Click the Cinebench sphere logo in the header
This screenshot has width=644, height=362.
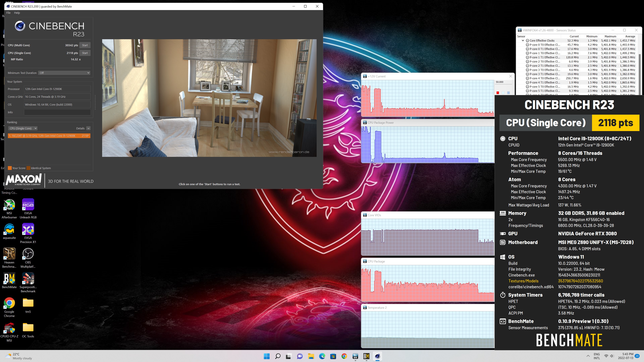tap(20, 26)
